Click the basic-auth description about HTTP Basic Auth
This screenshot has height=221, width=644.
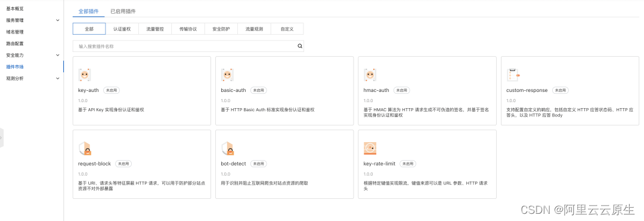pyautogui.click(x=268, y=109)
